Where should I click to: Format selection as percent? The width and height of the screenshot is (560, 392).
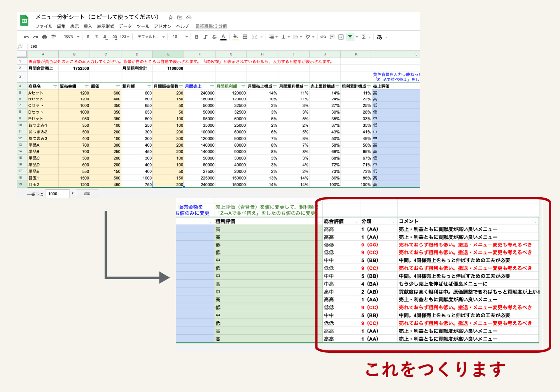(97, 37)
